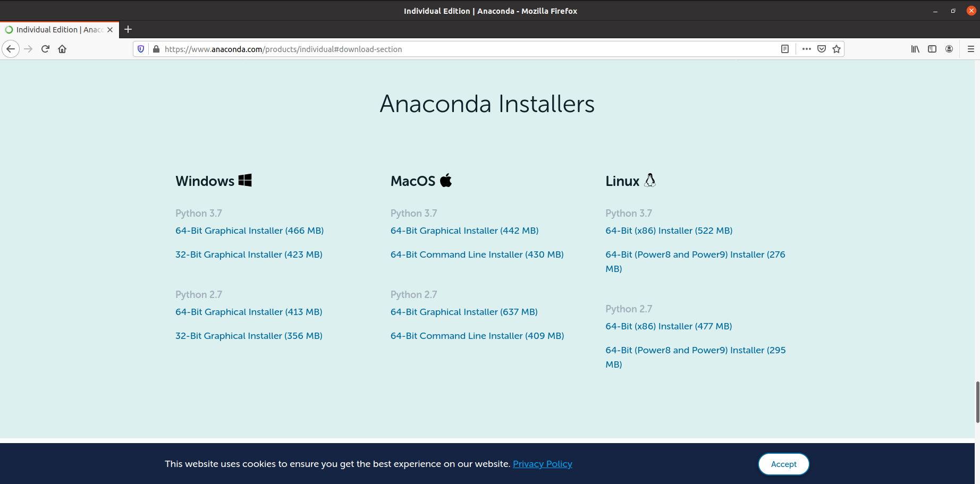The width and height of the screenshot is (980, 484).
Task: Show the sidebar panel
Action: [932, 49]
